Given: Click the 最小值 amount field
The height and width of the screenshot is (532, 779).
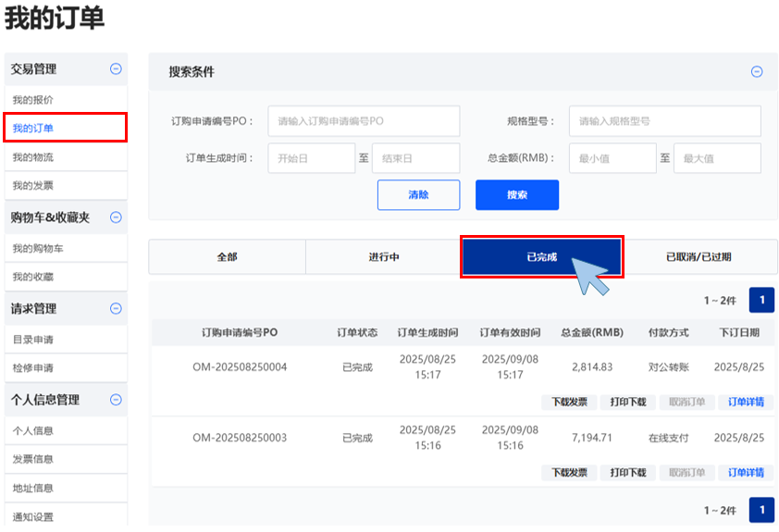Looking at the screenshot, I should tap(612, 158).
